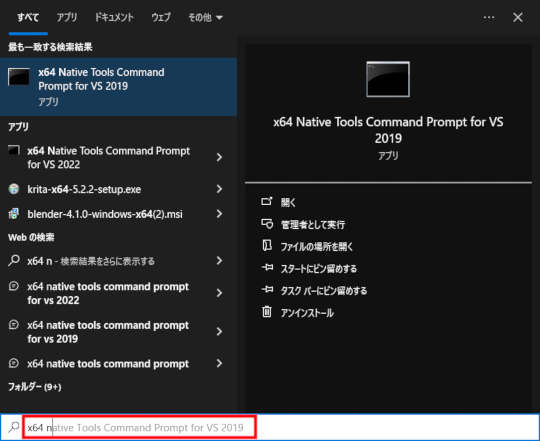Switch to the アプリ tab
The image size is (540, 441).
tap(67, 17)
